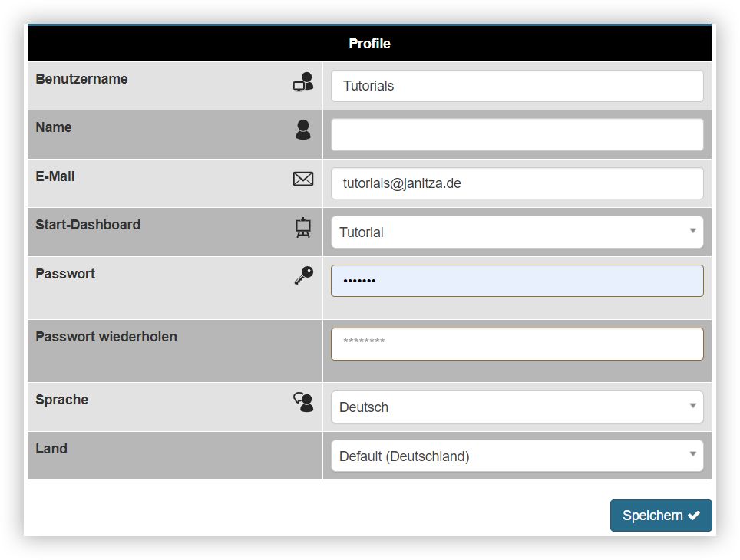Click the person icon in the Name row
Viewport: 740px width, 560px height.
(x=302, y=130)
